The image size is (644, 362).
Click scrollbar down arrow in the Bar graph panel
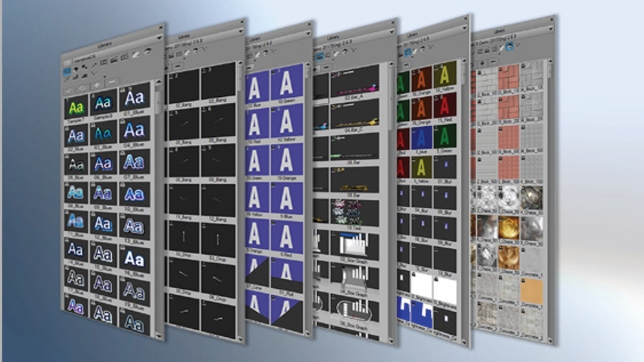(x=391, y=341)
